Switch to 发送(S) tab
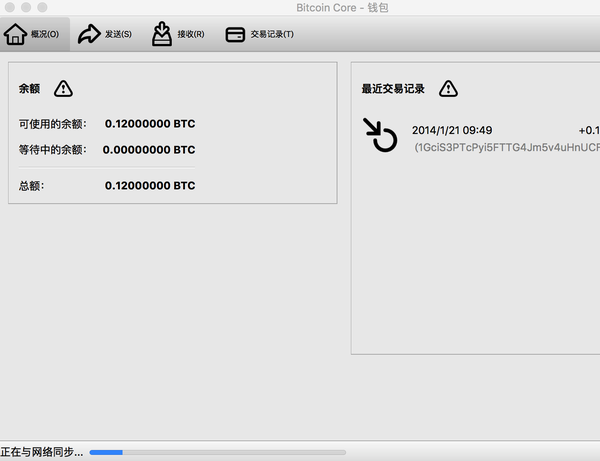This screenshot has width=600, height=461. 105,34
